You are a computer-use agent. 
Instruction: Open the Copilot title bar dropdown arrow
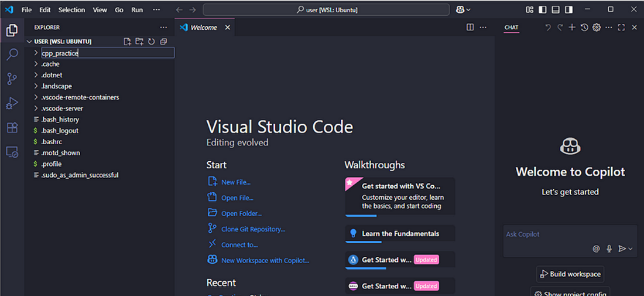468,10
